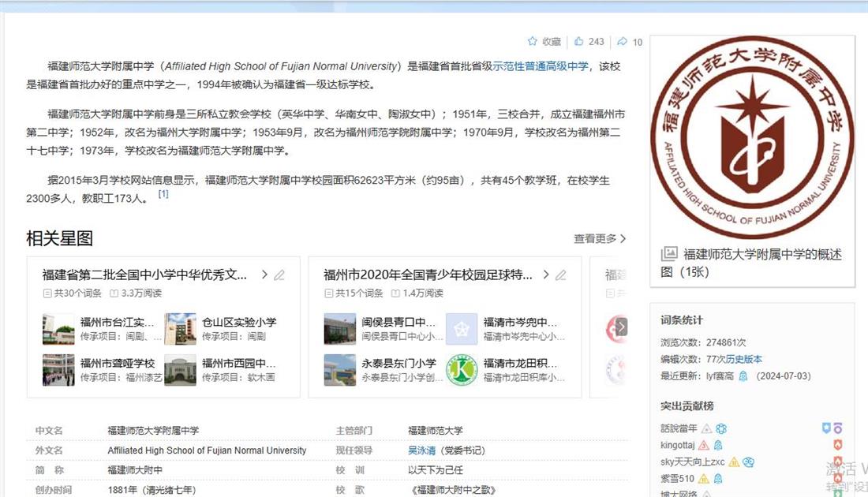Open the 福建省第二批全国中小学中华优秀文 title
The image size is (868, 497).
click(x=144, y=275)
